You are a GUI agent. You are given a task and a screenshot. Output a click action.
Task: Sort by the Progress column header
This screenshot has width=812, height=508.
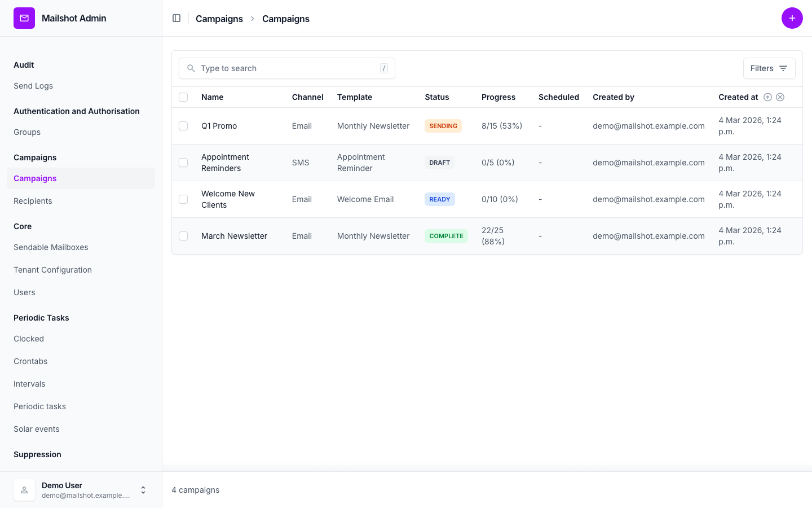coord(498,97)
